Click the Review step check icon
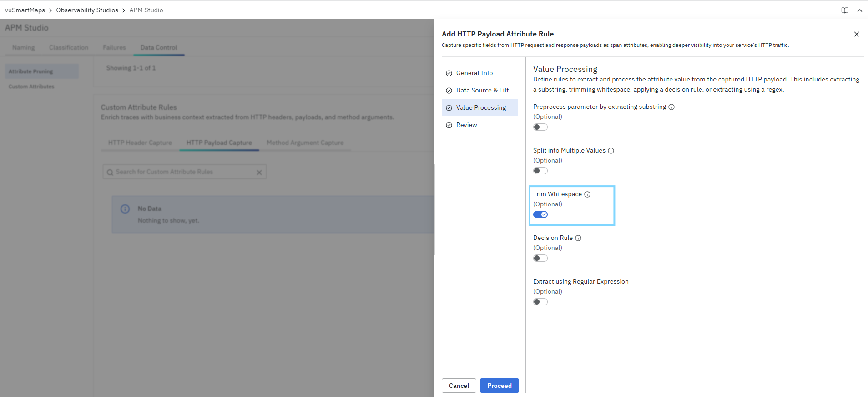 pyautogui.click(x=449, y=125)
